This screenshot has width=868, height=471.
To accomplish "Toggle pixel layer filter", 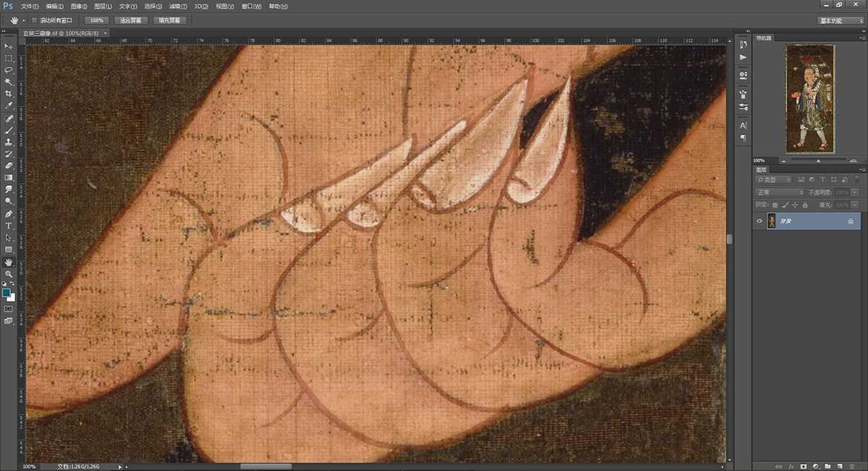I will [801, 179].
